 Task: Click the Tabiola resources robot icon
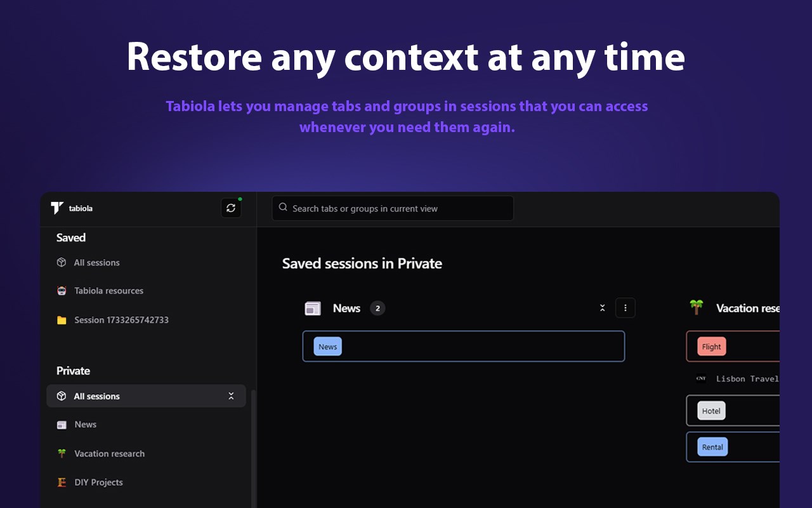(x=62, y=291)
